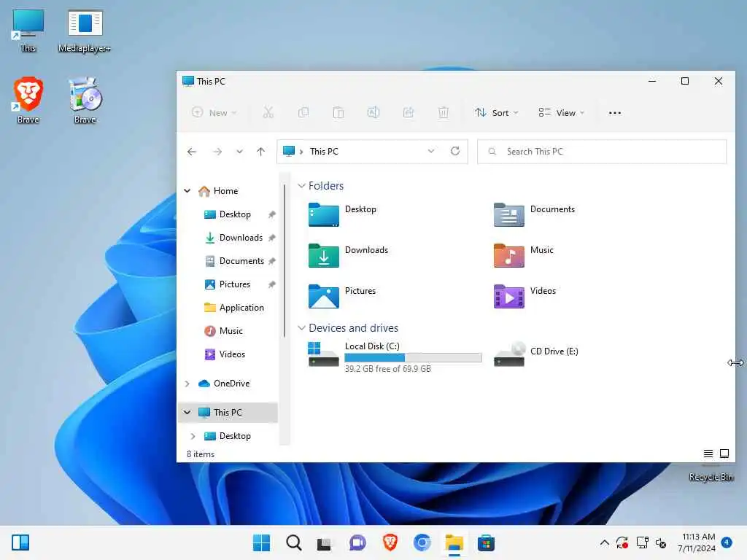This screenshot has width=747, height=560.
Task: Open Widgets button at taskbar left
Action: tap(20, 542)
